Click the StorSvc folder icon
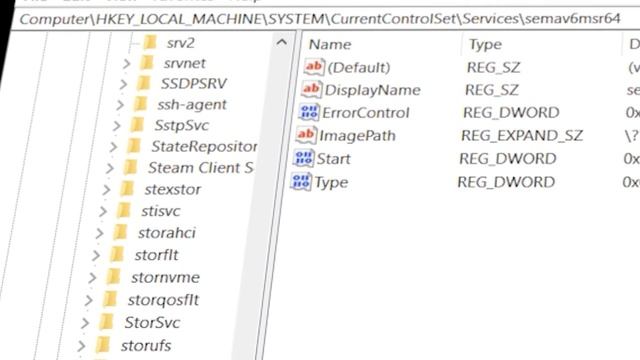640x360 pixels. click(x=107, y=322)
